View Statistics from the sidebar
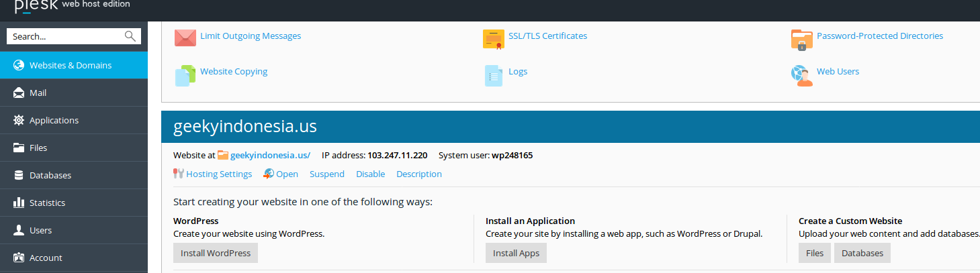Image resolution: width=980 pixels, height=273 pixels. point(74,203)
